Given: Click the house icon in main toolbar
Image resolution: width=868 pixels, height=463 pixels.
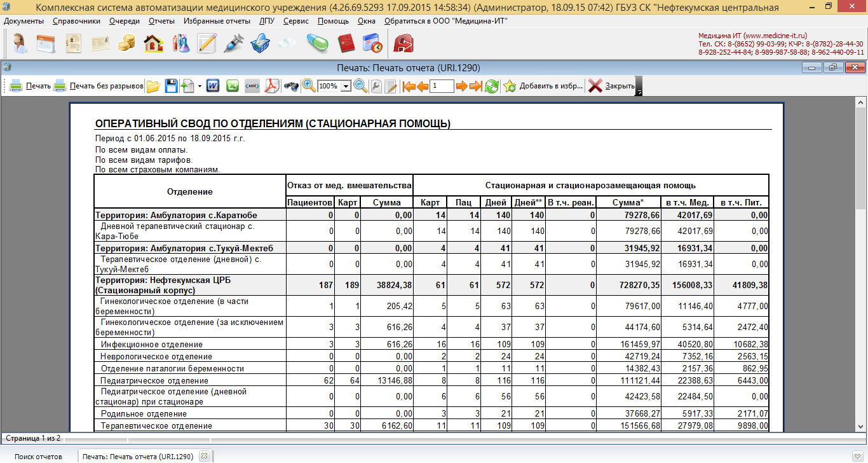Looking at the screenshot, I should (154, 43).
